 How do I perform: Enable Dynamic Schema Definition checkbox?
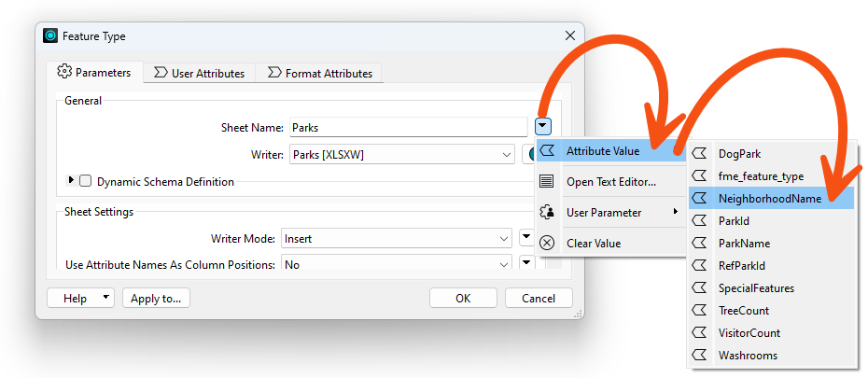pos(85,181)
